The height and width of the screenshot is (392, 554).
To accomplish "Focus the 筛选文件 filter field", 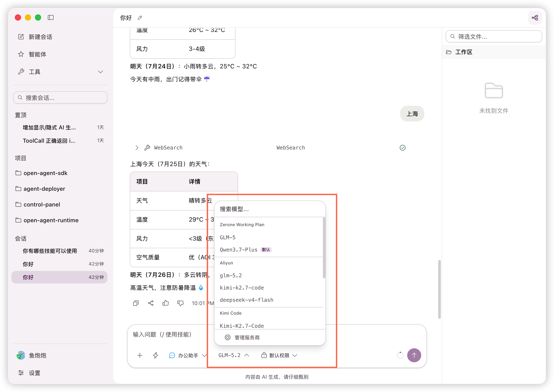I will pos(494,36).
